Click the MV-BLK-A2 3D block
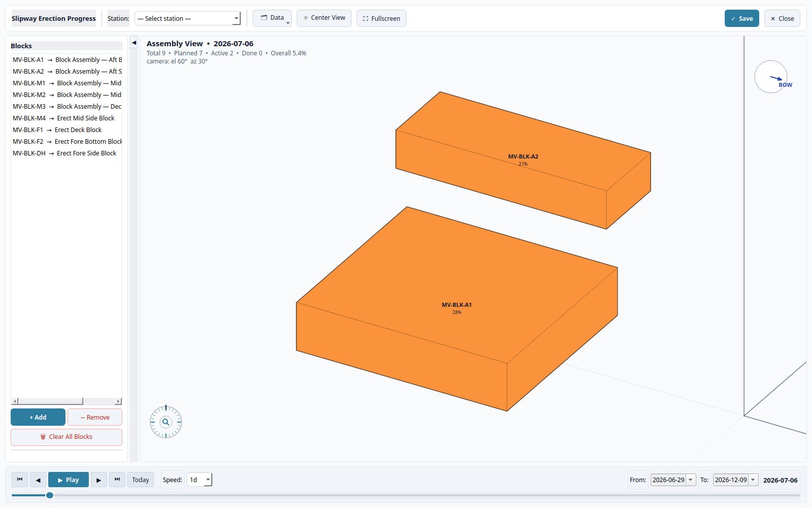 pyautogui.click(x=523, y=160)
